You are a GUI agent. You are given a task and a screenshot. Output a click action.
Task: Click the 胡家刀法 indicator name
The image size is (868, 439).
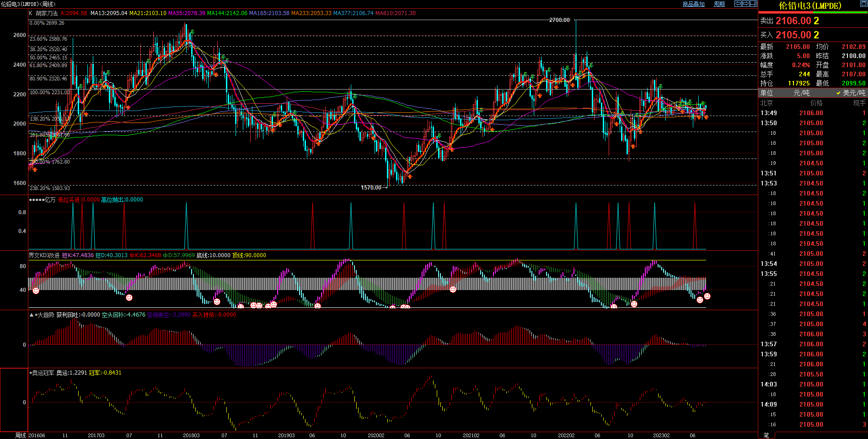click(x=47, y=13)
